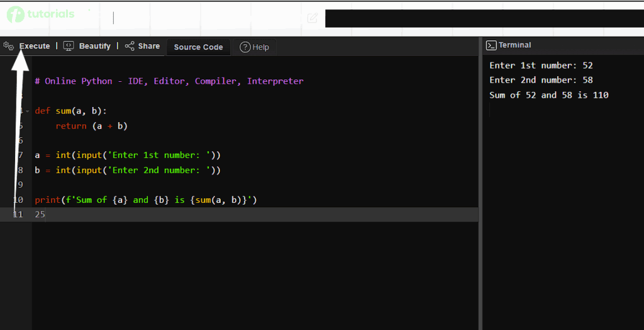Click the faded pencil edit icon
The height and width of the screenshot is (330, 644).
pyautogui.click(x=313, y=18)
